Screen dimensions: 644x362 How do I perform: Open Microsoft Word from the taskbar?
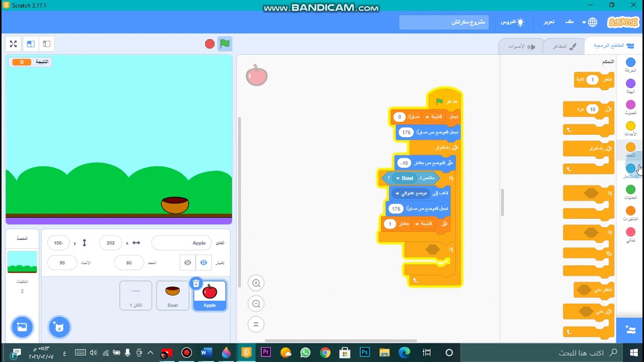click(206, 352)
